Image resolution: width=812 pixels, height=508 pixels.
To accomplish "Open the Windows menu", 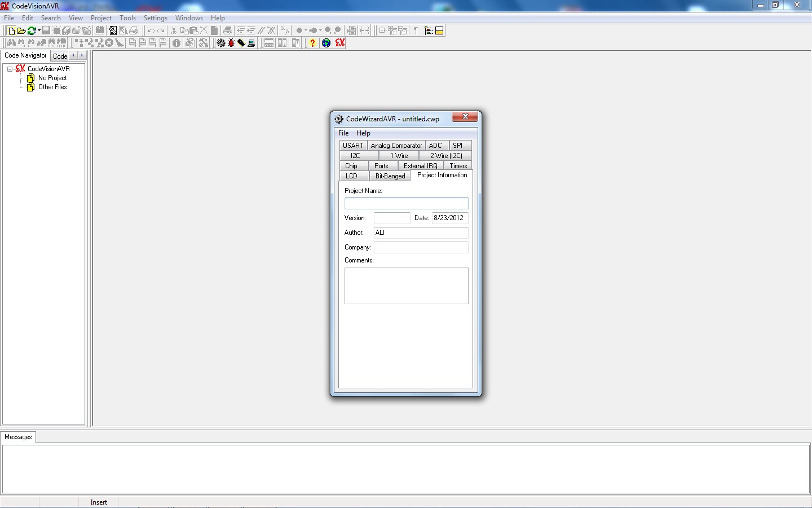I will pyautogui.click(x=189, y=18).
